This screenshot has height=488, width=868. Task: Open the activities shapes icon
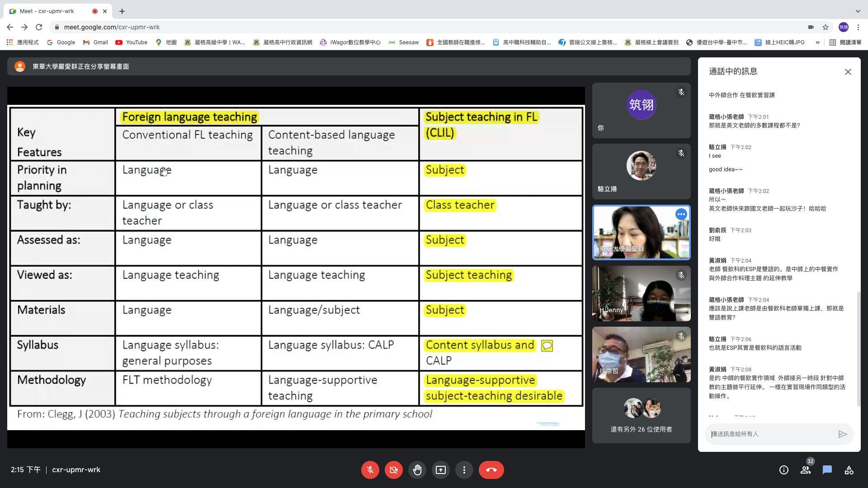point(849,470)
